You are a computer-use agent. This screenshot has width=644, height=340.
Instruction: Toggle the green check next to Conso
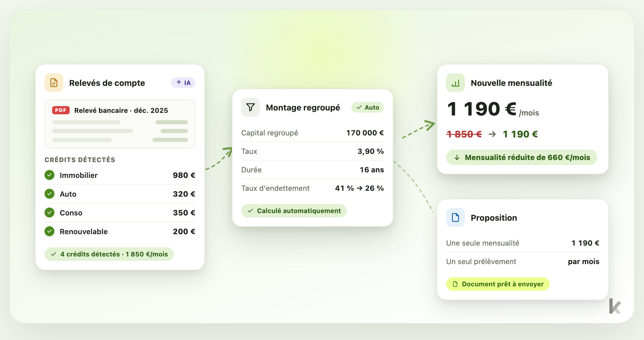49,212
